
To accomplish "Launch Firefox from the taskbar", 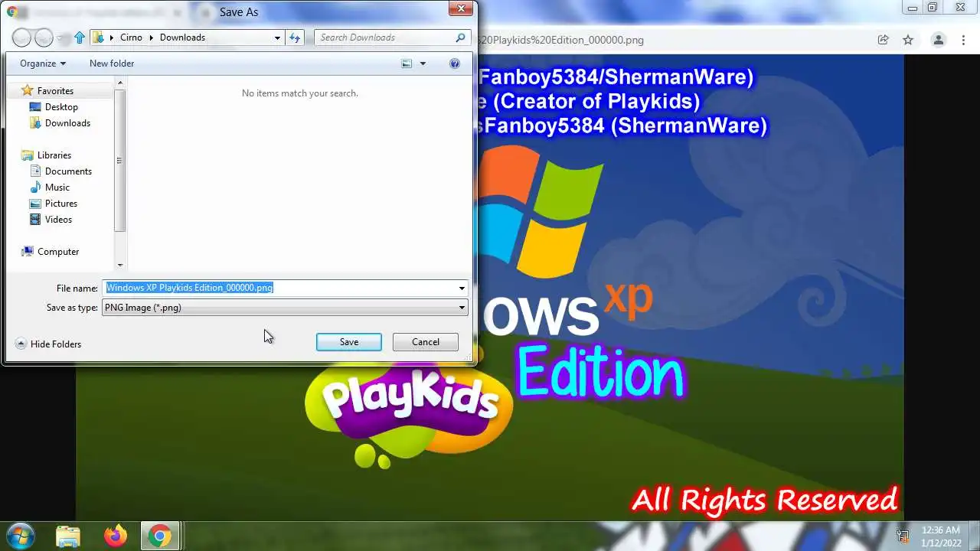I will point(116,536).
